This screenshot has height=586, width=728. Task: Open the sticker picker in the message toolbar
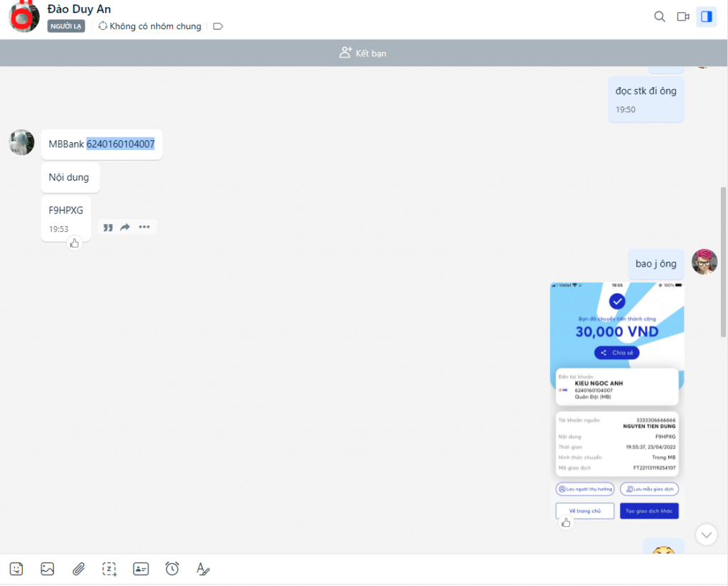[16, 569]
